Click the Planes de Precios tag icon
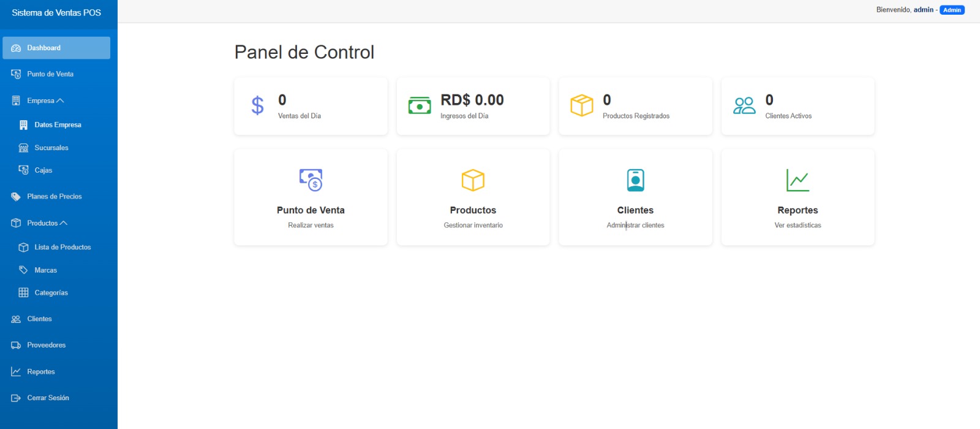The width and height of the screenshot is (980, 429). pos(16,197)
